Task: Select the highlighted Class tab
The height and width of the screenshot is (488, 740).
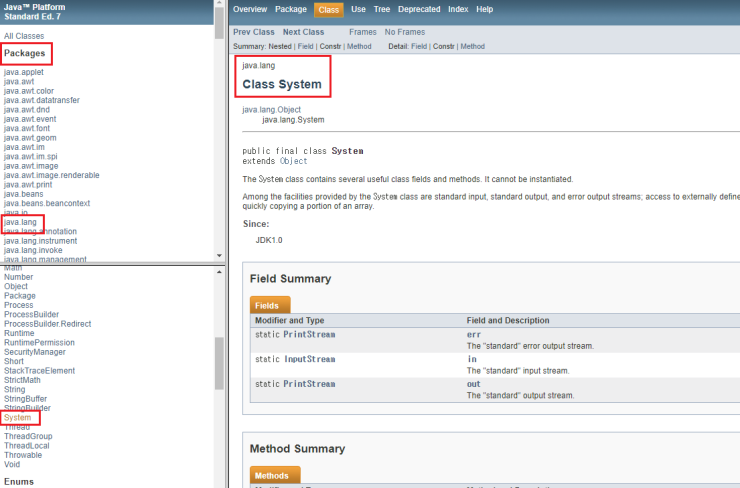Action: [x=328, y=9]
